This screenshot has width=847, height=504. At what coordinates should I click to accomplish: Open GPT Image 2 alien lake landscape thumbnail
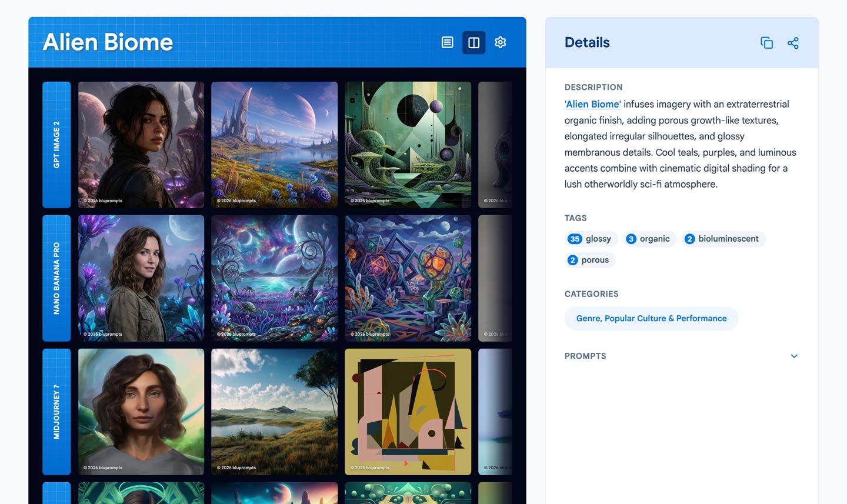(x=275, y=145)
